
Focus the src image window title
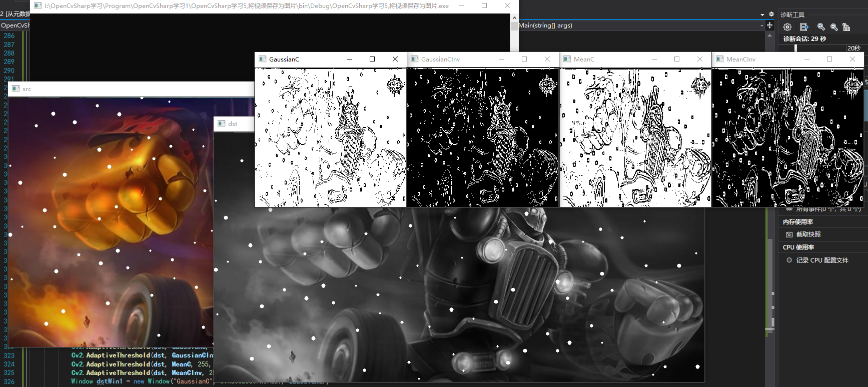pos(27,89)
